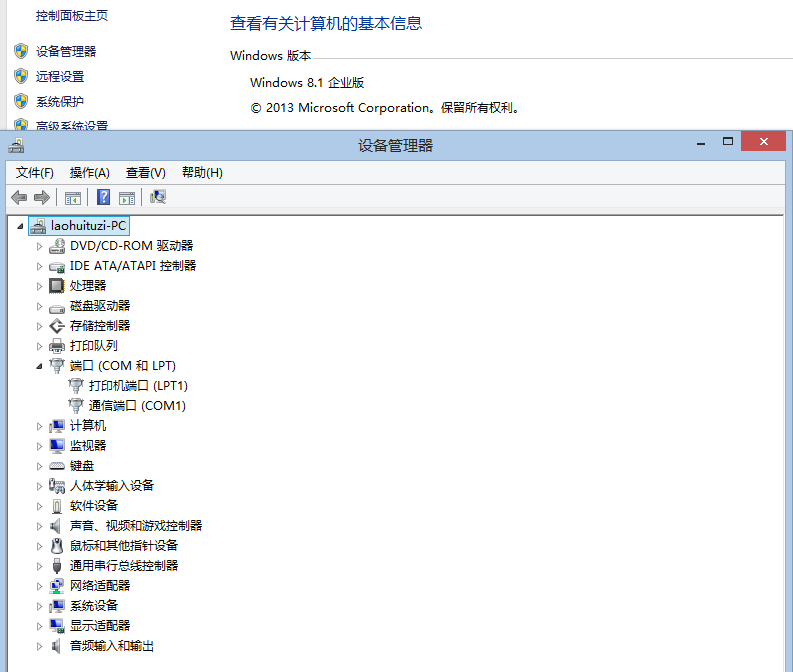Collapse the laohuituzi-PC root node

pyautogui.click(x=21, y=227)
